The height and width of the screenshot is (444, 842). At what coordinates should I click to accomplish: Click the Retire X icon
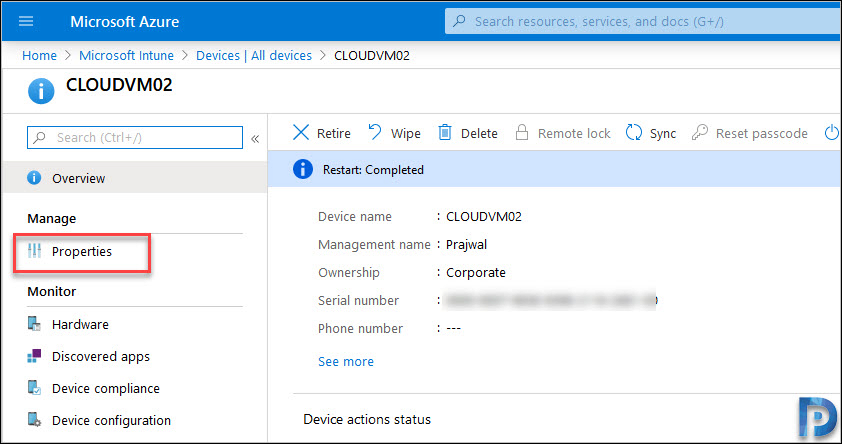point(301,133)
